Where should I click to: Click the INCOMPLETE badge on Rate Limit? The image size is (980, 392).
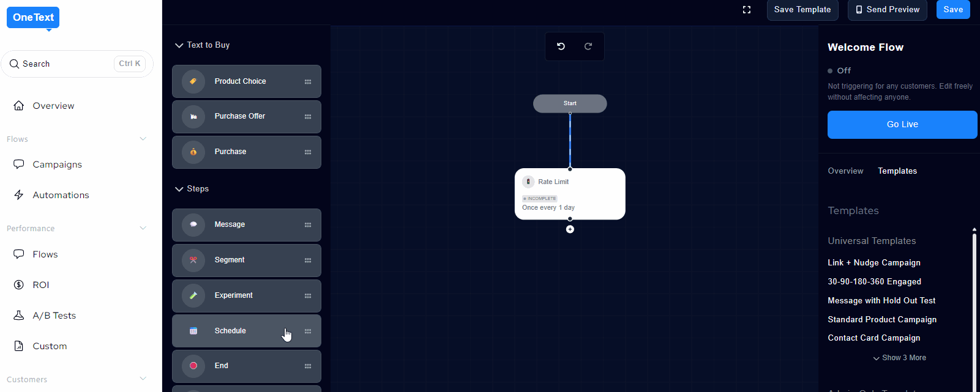(540, 199)
